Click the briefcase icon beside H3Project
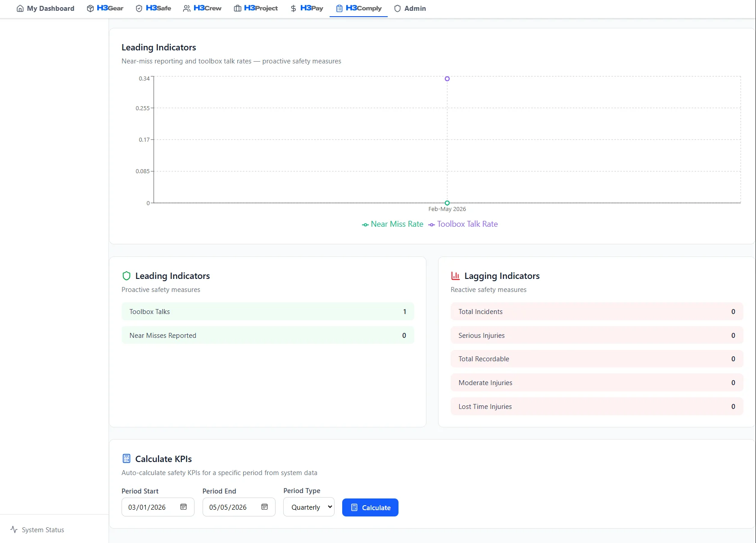 237,9
